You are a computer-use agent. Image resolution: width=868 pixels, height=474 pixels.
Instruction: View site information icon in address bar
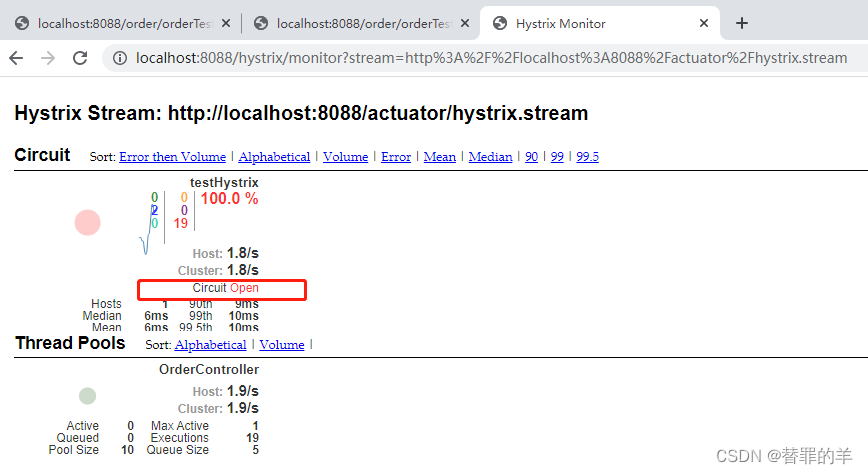120,58
